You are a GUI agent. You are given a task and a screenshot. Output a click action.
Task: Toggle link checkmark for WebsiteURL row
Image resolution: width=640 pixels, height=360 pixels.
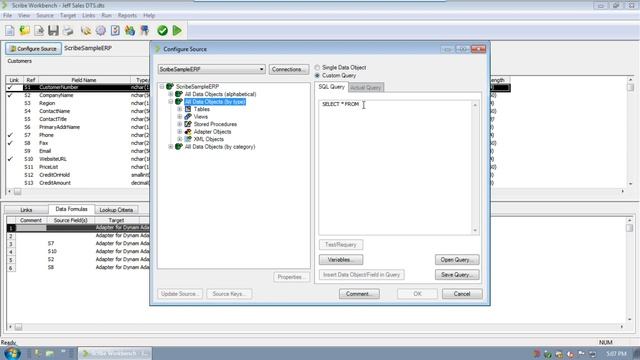[10, 159]
